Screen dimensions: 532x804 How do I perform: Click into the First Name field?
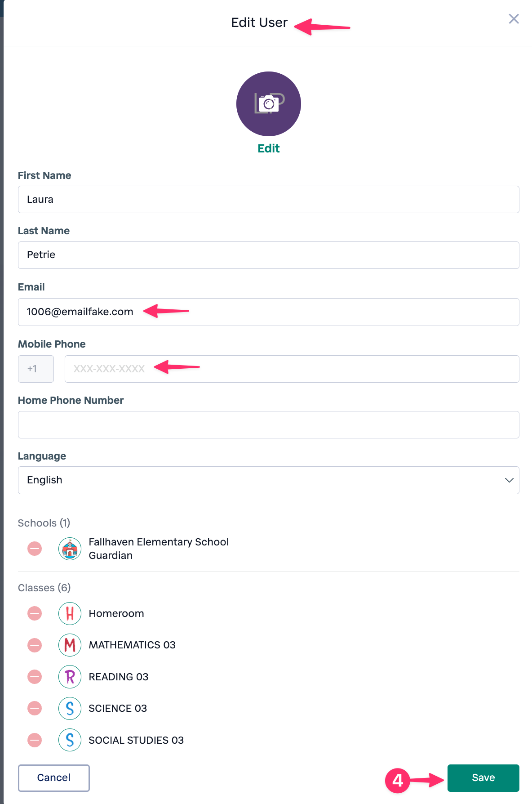268,199
